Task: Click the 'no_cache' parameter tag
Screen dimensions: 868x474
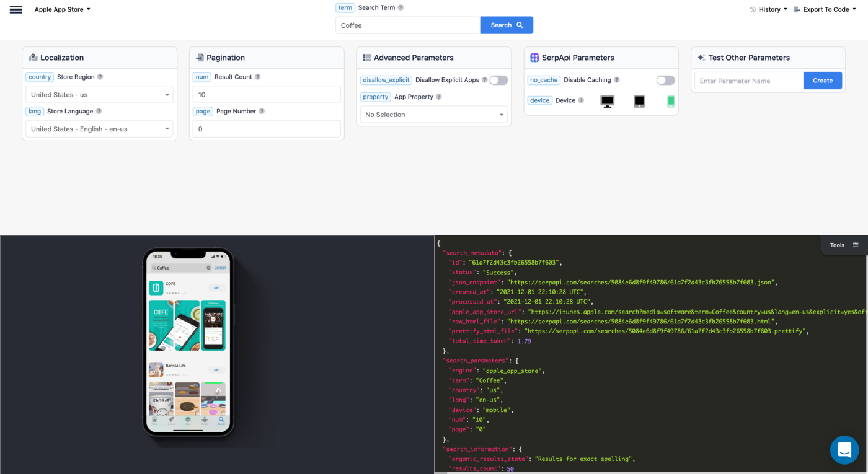Action: pos(544,80)
